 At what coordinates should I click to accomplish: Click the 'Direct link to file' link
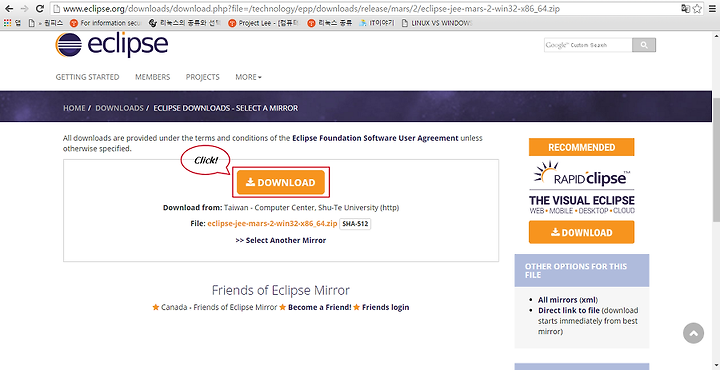point(569,310)
